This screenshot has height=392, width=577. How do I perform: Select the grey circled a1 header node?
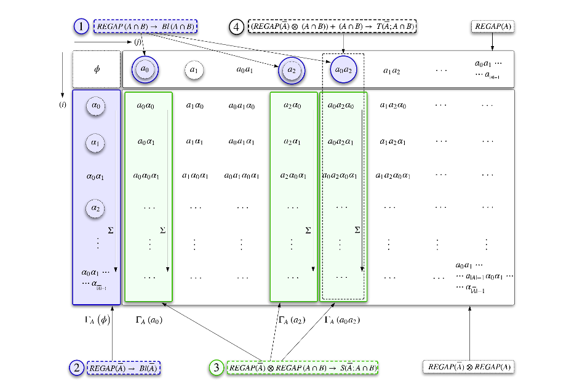click(x=194, y=70)
